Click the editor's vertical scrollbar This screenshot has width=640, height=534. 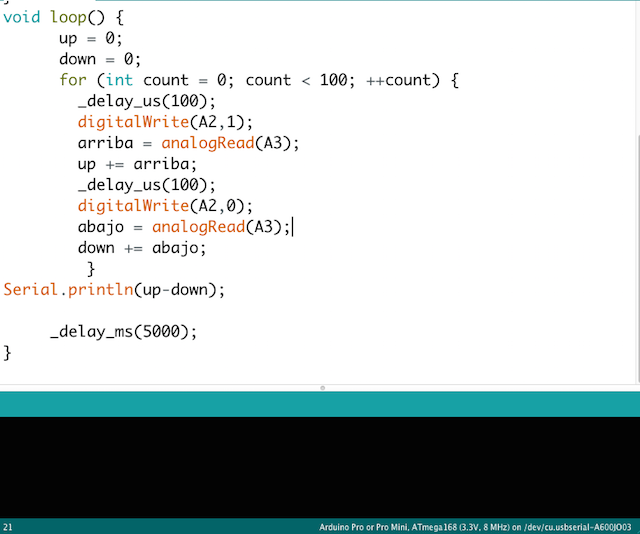coord(638,258)
